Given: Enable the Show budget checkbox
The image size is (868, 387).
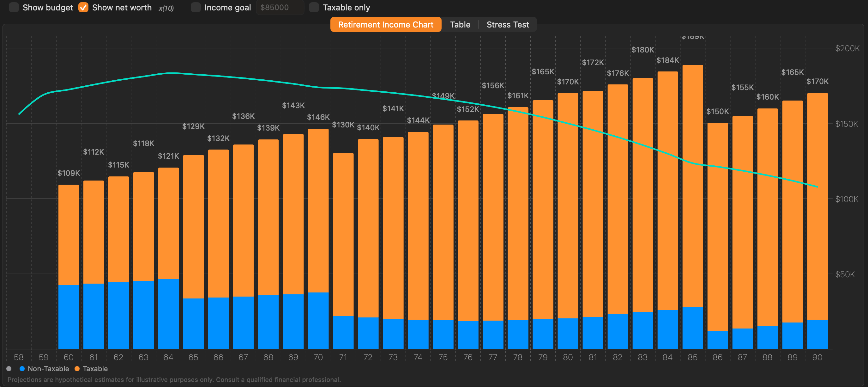Looking at the screenshot, I should point(14,7).
